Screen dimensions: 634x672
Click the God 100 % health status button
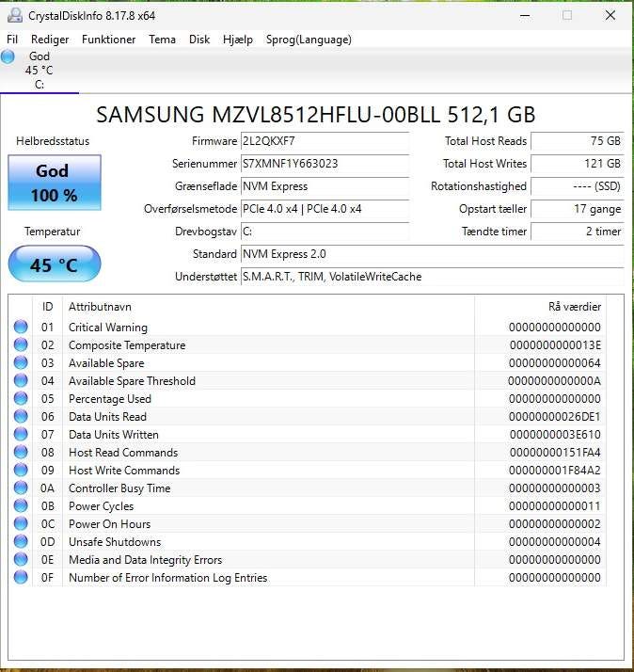(53, 183)
